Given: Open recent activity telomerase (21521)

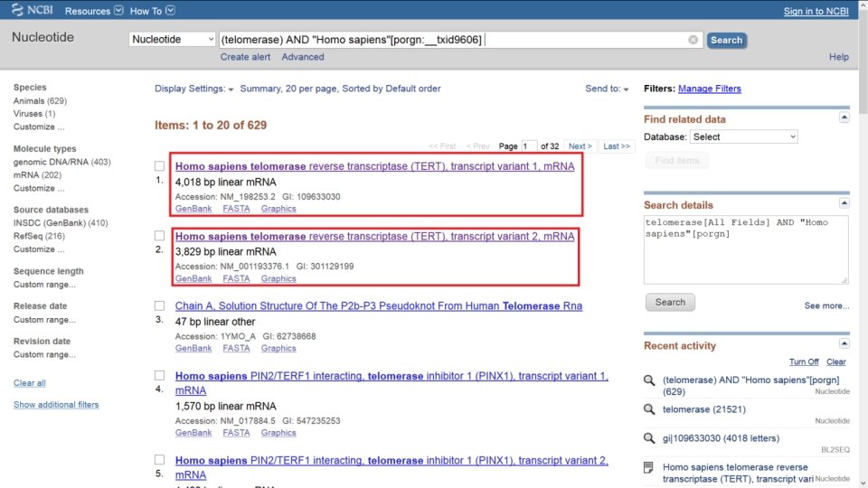Looking at the screenshot, I should [x=704, y=409].
